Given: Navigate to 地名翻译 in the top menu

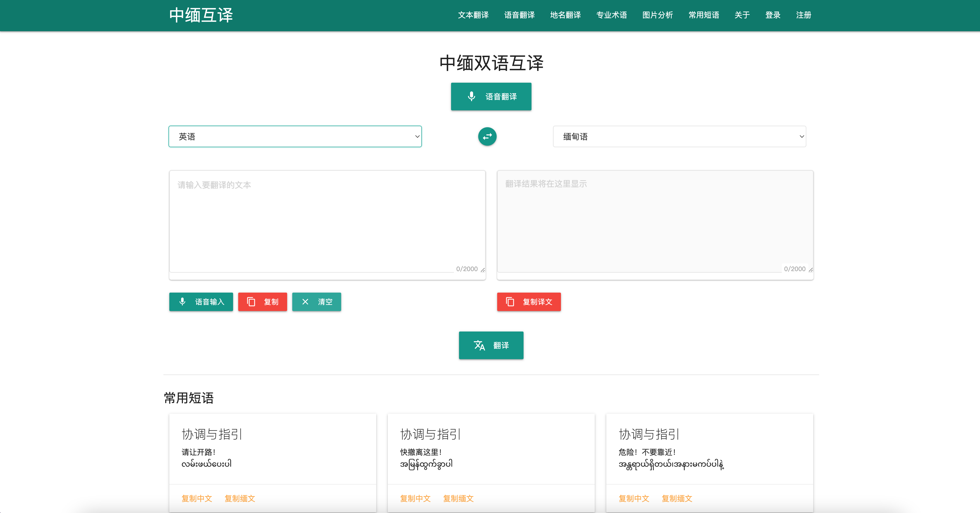Looking at the screenshot, I should [x=565, y=15].
